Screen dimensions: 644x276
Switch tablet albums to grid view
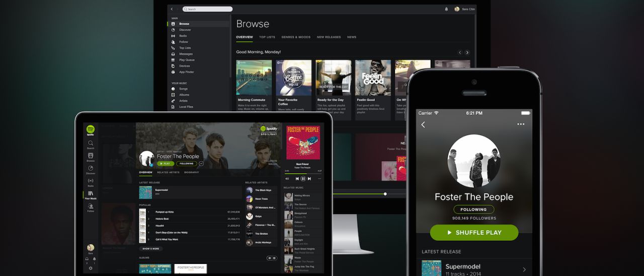[x=274, y=258]
